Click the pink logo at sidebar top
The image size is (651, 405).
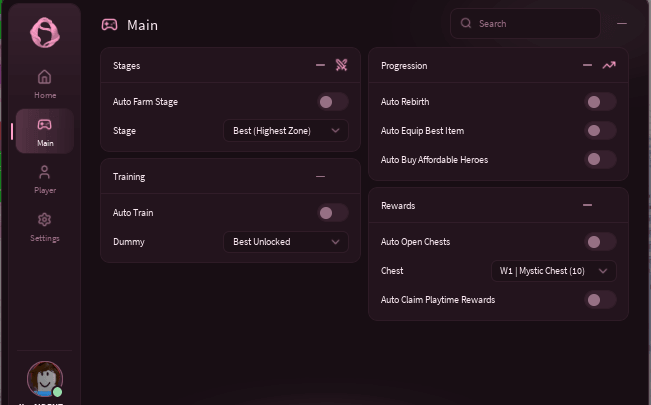(x=45, y=32)
